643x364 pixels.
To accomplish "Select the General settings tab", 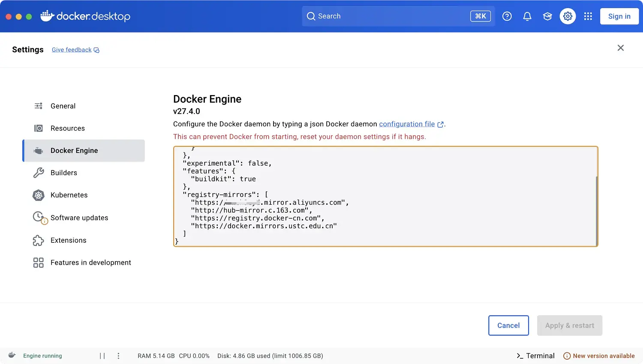I will [x=63, y=106].
